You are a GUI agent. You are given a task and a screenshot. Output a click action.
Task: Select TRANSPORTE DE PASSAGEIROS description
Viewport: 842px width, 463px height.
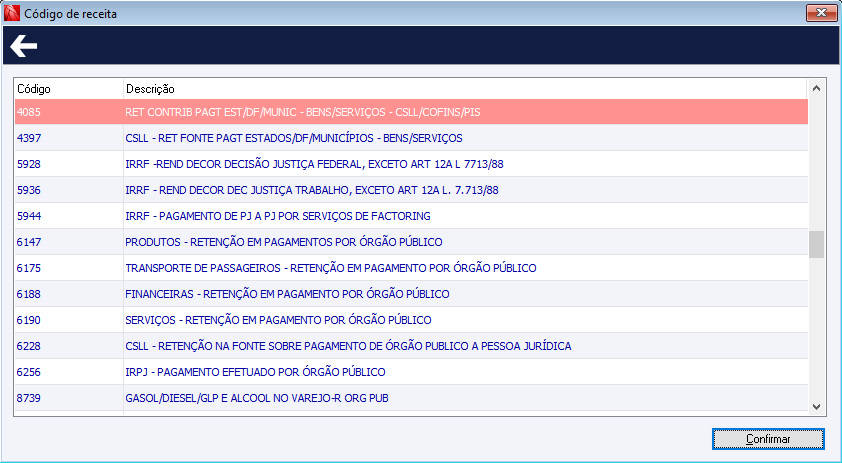tap(331, 268)
